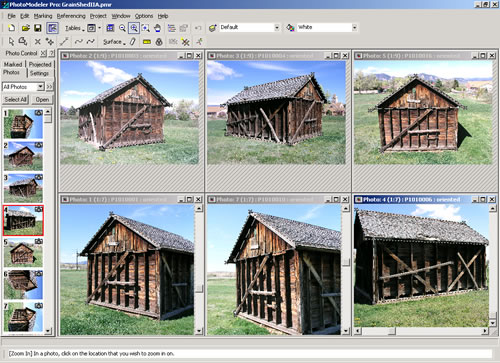
Task: Open the Help menu
Action: click(163, 16)
